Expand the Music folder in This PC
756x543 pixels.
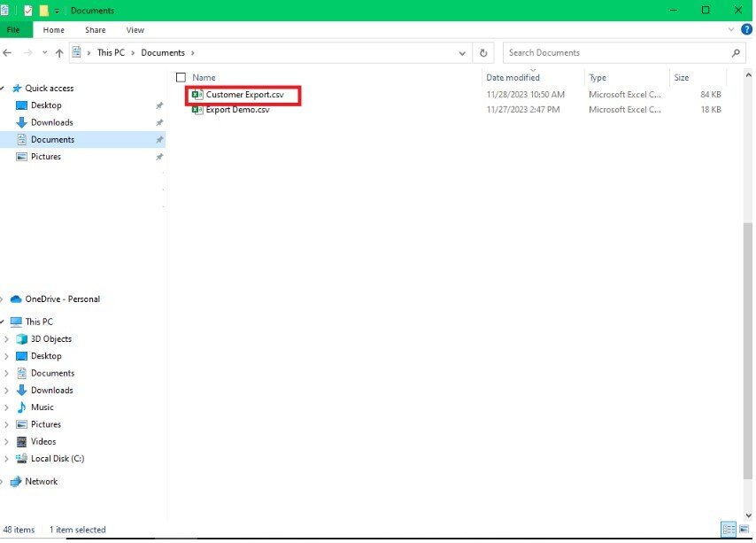[7, 407]
